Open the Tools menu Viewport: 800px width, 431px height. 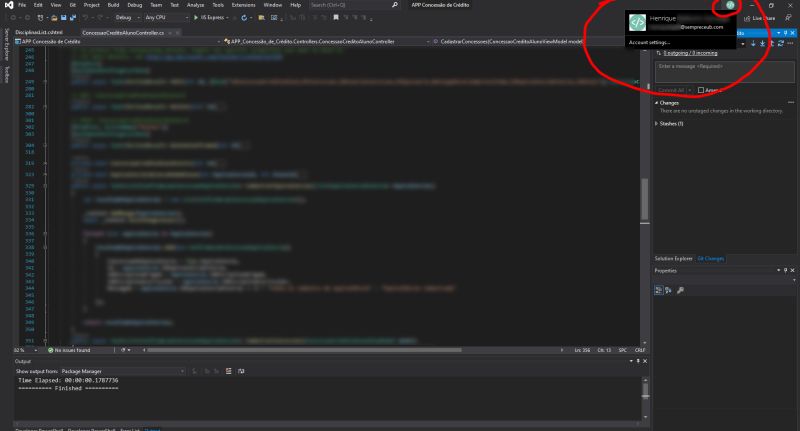pyautogui.click(x=218, y=5)
